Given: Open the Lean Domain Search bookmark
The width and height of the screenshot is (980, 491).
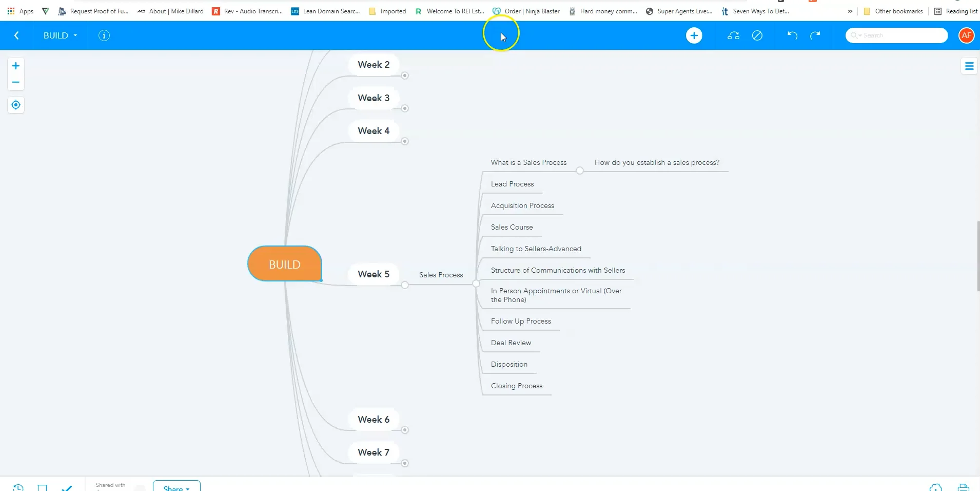Looking at the screenshot, I should [325, 11].
